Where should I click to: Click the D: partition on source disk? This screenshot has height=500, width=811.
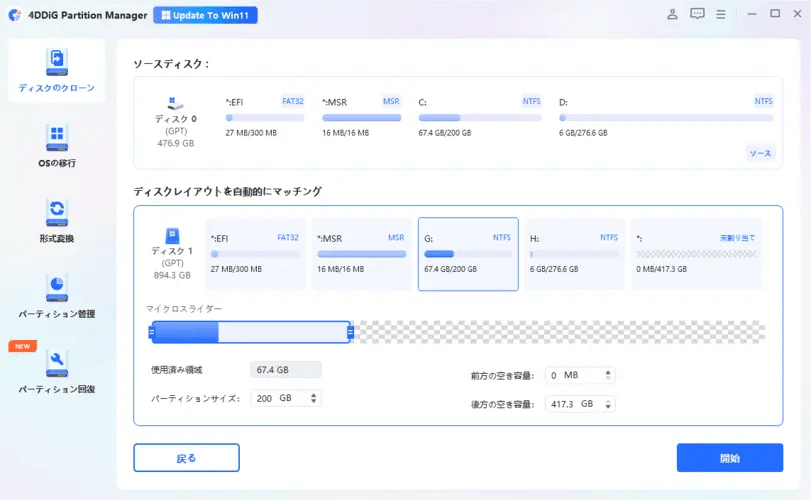[x=666, y=117]
